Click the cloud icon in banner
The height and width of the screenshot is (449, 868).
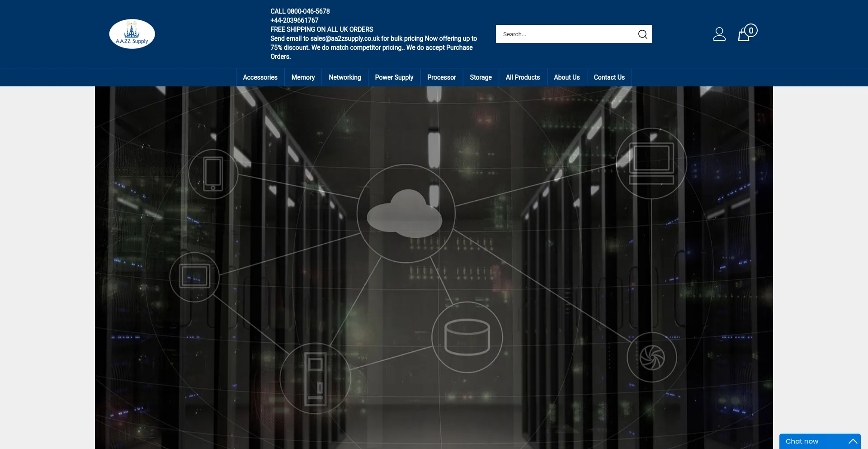tap(406, 213)
